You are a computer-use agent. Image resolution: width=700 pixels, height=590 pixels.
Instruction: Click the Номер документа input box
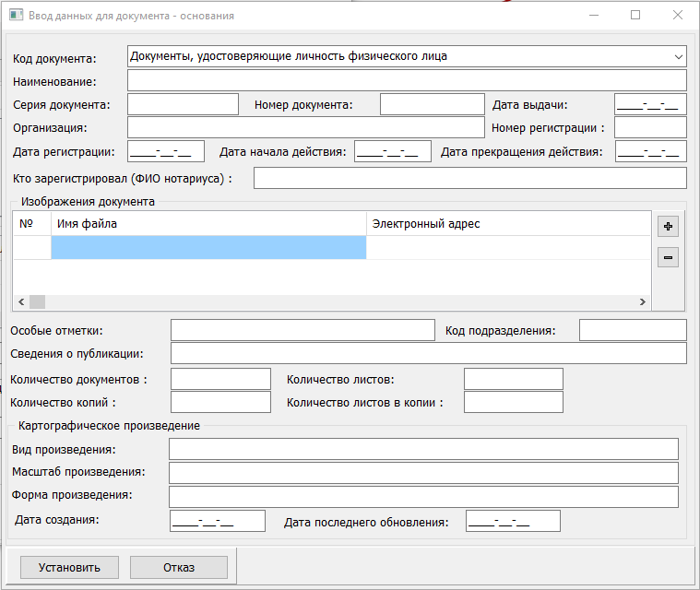coord(432,104)
